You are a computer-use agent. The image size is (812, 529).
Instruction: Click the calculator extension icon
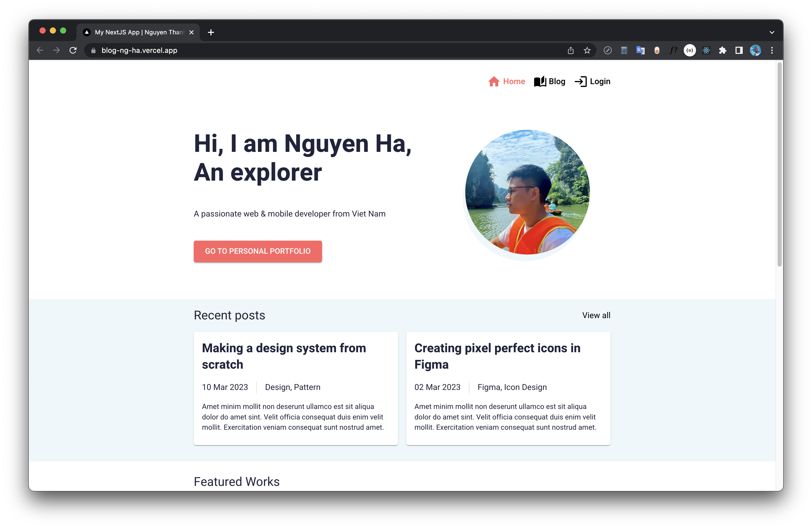[x=624, y=51]
